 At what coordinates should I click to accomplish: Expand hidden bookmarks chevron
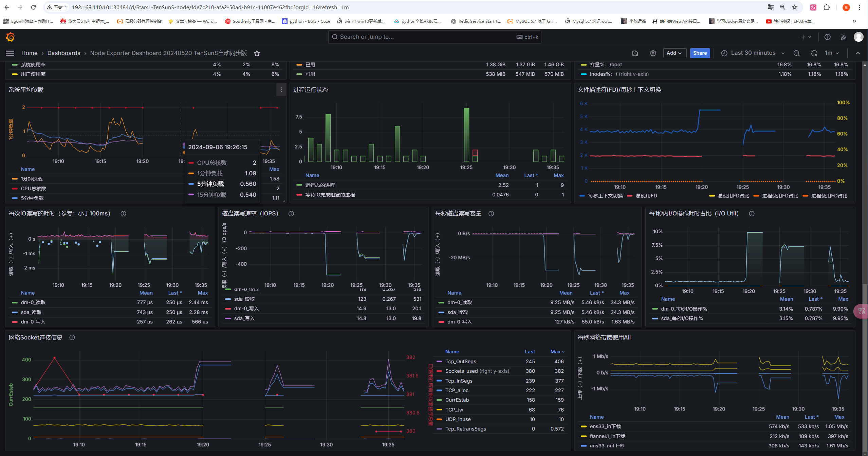pyautogui.click(x=854, y=21)
